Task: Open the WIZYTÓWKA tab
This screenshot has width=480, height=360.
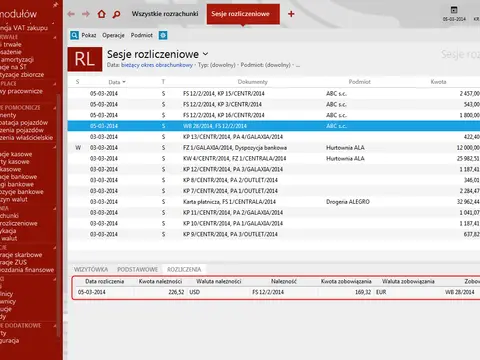Action: (x=91, y=269)
